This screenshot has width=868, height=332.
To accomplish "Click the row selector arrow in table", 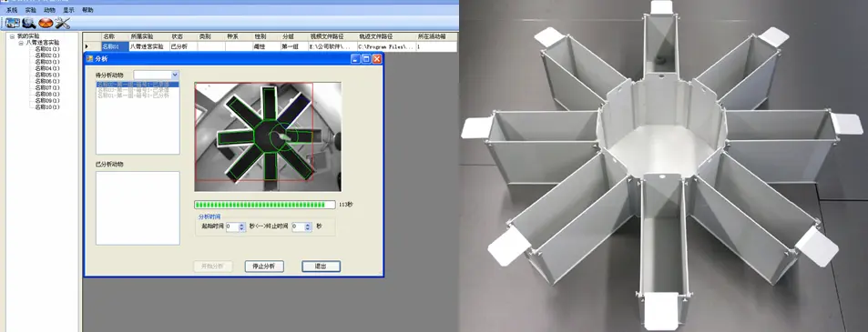I will coord(87,47).
